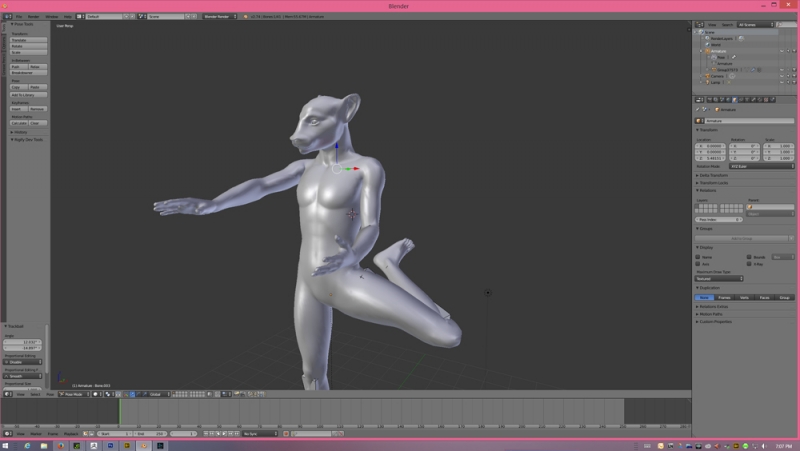Toggle the X-Ray display checkbox
The image size is (800, 451).
[x=747, y=264]
